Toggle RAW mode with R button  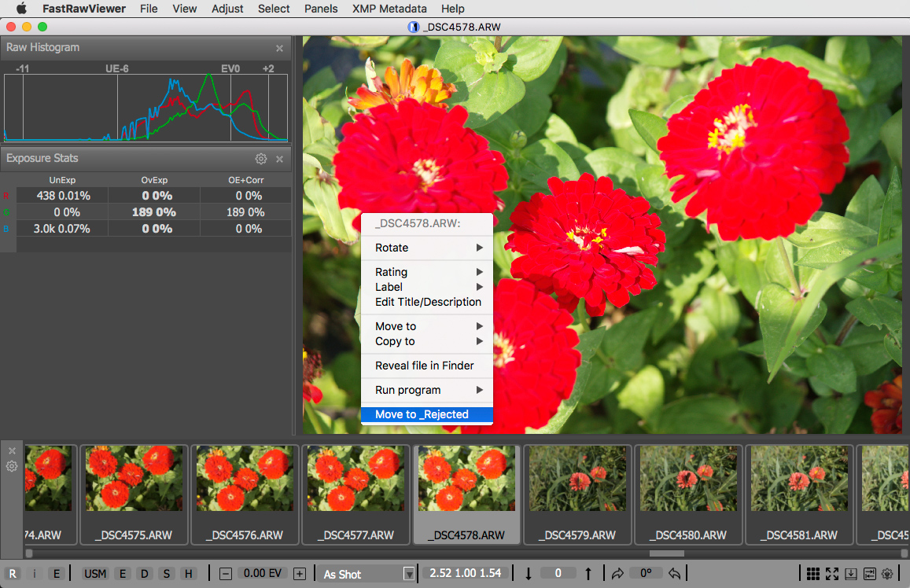(x=13, y=573)
